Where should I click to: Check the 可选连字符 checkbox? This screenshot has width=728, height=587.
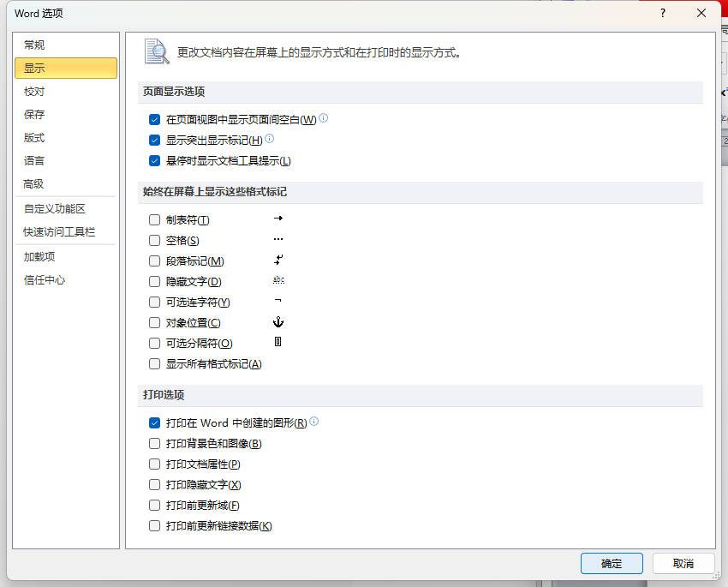[x=155, y=302]
